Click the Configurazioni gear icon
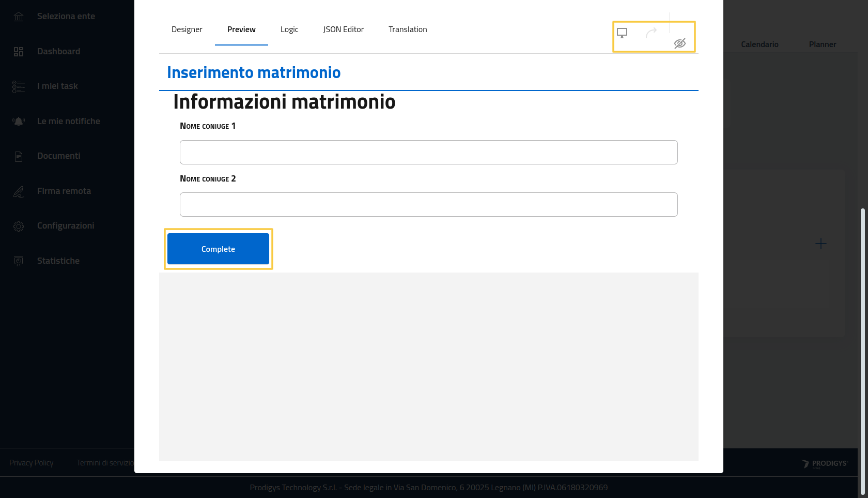 [x=19, y=227]
